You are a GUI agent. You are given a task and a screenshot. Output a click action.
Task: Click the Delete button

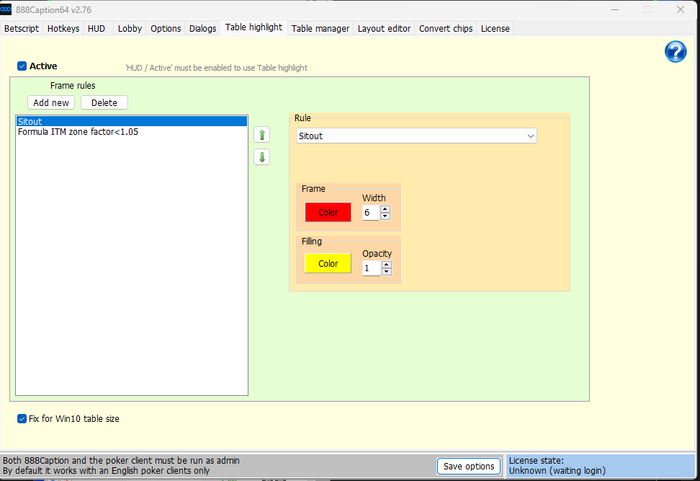[104, 103]
